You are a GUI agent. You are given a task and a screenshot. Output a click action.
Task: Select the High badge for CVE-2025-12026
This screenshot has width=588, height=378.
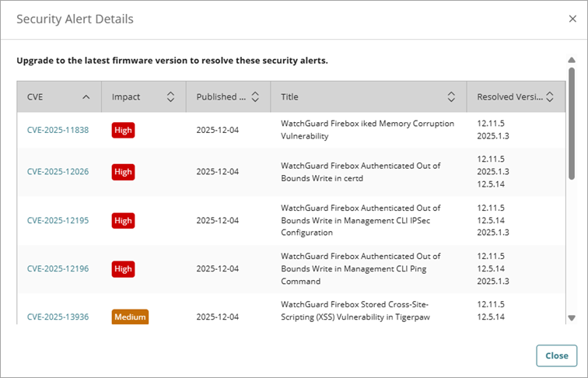(123, 172)
